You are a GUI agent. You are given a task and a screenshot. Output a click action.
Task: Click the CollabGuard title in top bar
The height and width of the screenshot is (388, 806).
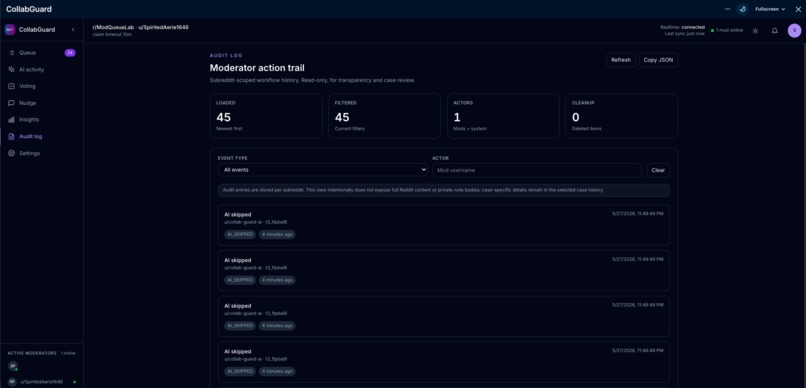point(29,9)
